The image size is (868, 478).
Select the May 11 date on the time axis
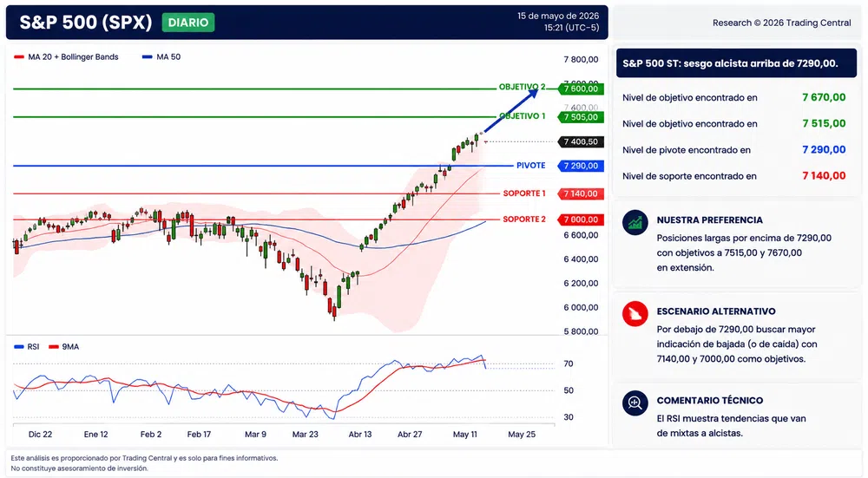click(465, 435)
